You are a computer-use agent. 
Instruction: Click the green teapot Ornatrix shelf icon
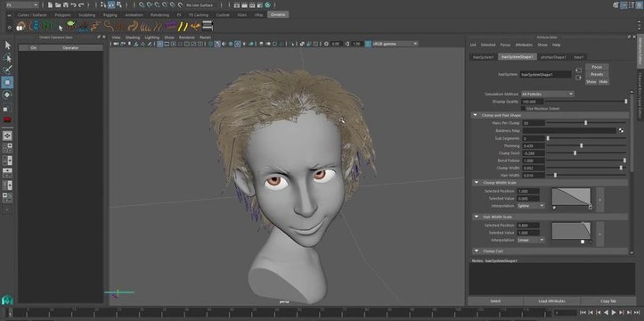(71, 26)
